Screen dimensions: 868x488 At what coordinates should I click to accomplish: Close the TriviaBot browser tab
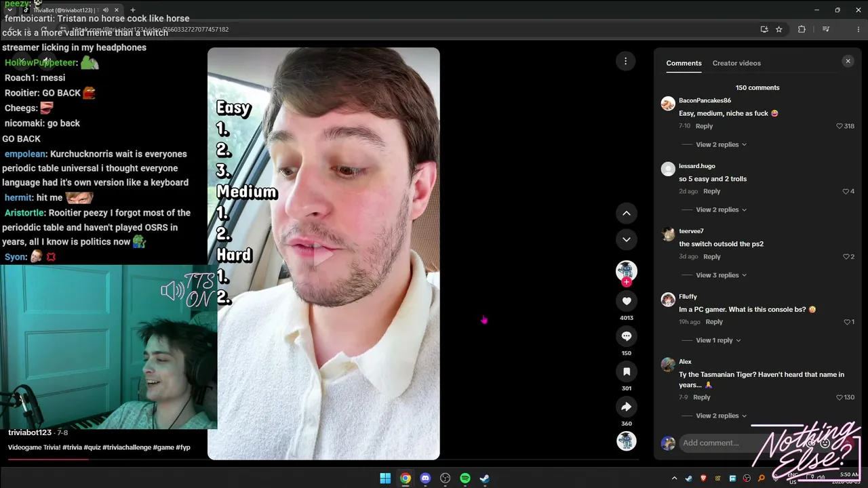[x=117, y=10]
